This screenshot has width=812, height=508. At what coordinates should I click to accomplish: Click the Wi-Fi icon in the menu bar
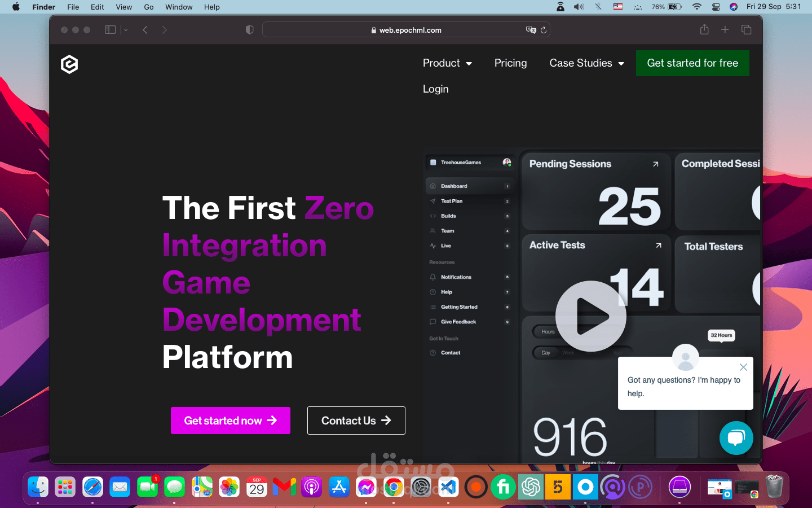pos(697,7)
